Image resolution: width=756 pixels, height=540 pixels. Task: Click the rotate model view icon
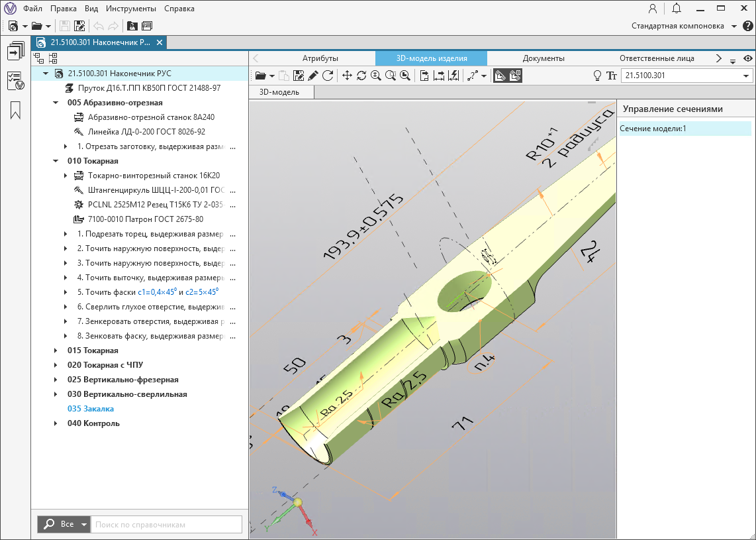point(361,76)
